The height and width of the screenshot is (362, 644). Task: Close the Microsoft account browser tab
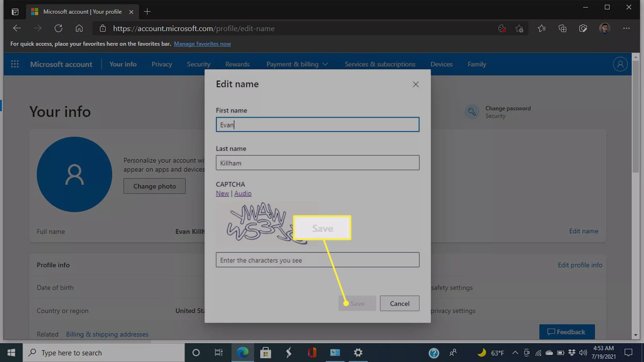[131, 12]
